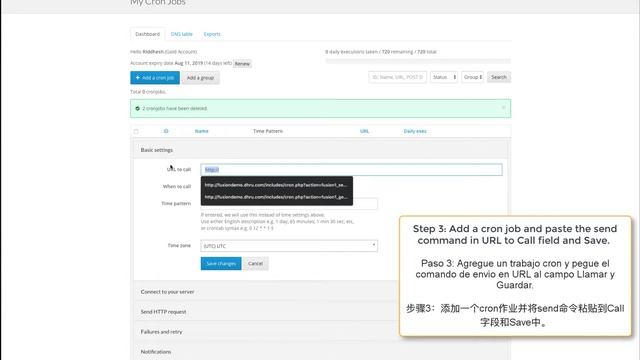Sort by the ID column header
The height and width of the screenshot is (360, 640).
[x=166, y=131]
